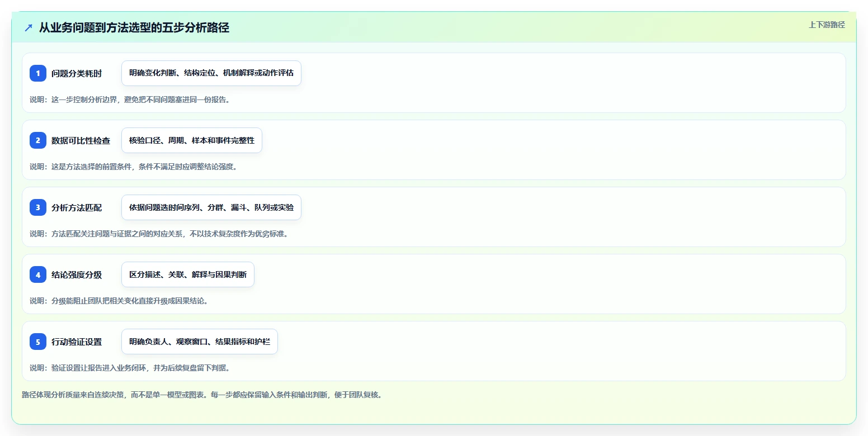Image resolution: width=868 pixels, height=436 pixels.
Task: Select the 结论强度分级 step name
Action: pos(77,274)
